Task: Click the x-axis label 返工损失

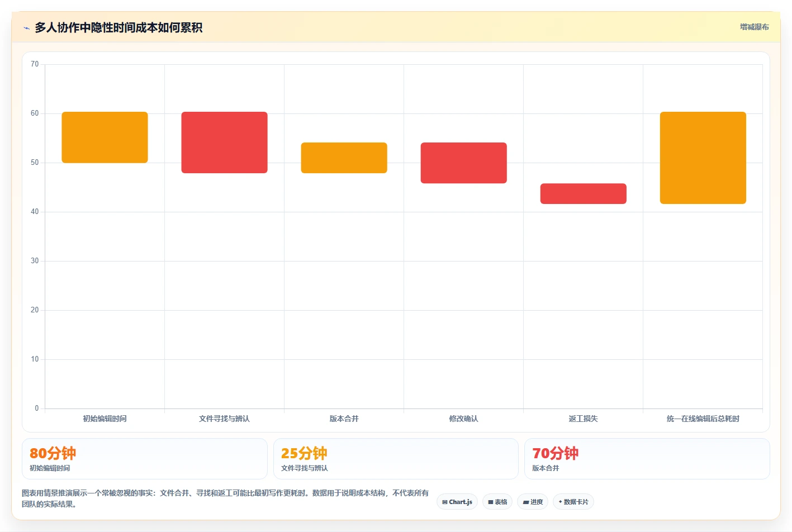Action: coord(583,419)
